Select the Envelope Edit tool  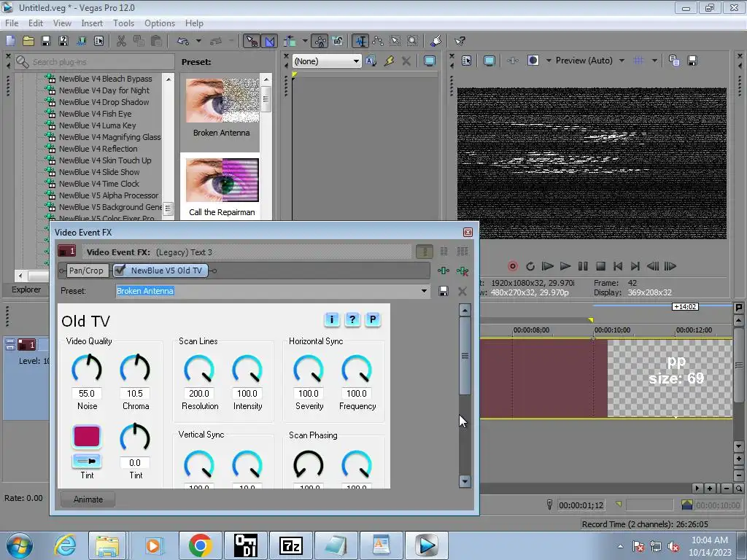pyautogui.click(x=378, y=41)
